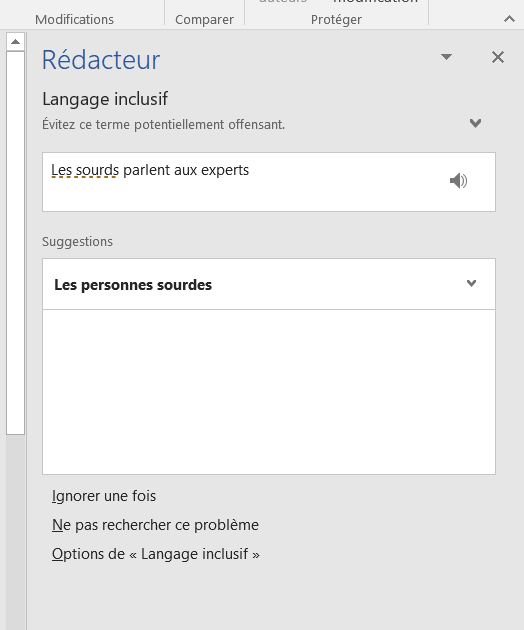Click "Ignorer une fois"
The width and height of the screenshot is (524, 630).
pyautogui.click(x=104, y=496)
